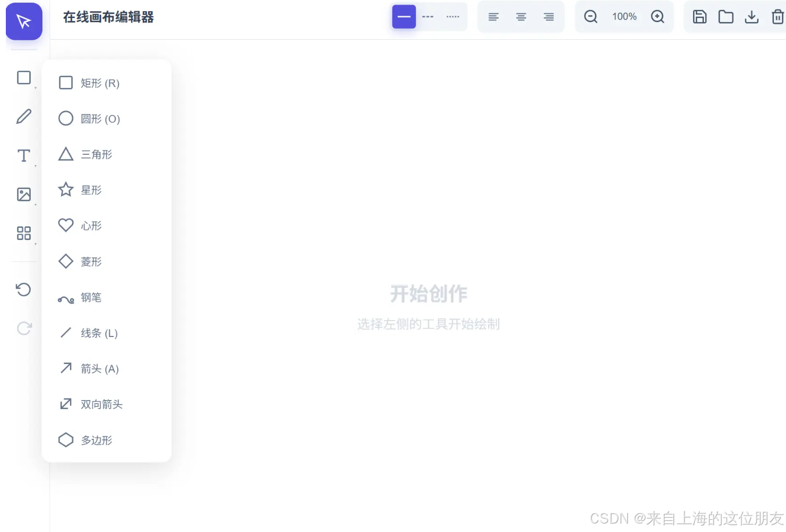Switch to dashed line style
Image resolution: width=786 pixels, height=532 pixels.
coord(427,16)
